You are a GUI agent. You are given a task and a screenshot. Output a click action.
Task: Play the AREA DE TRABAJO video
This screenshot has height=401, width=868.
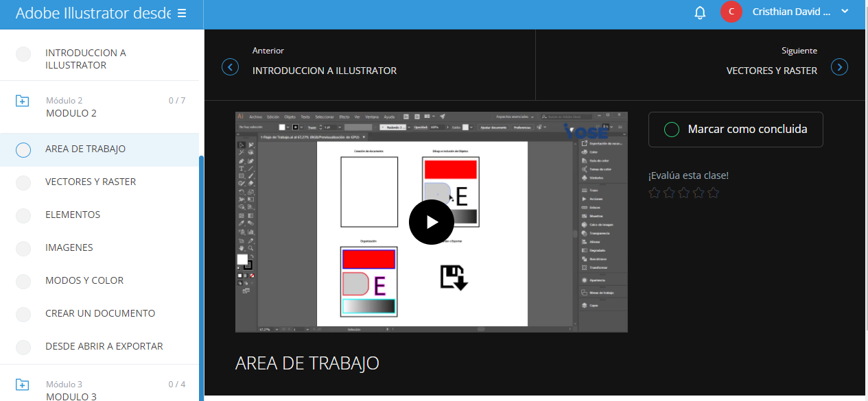pos(431,222)
